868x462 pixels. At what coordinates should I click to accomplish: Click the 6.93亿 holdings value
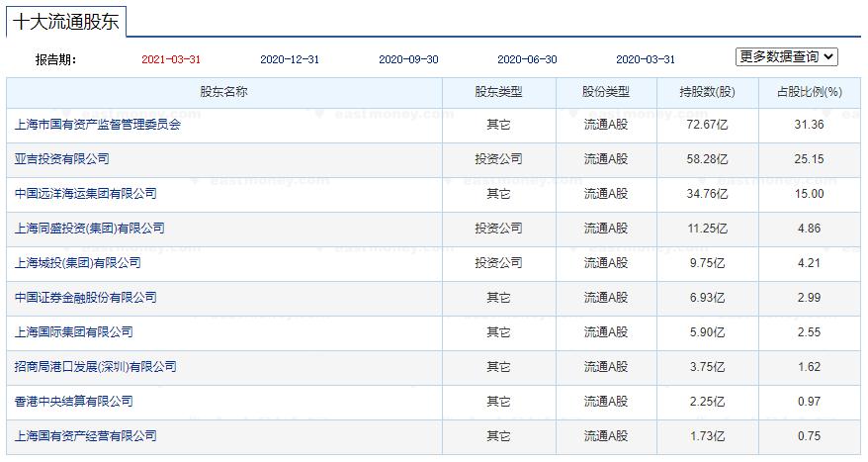coord(707,298)
